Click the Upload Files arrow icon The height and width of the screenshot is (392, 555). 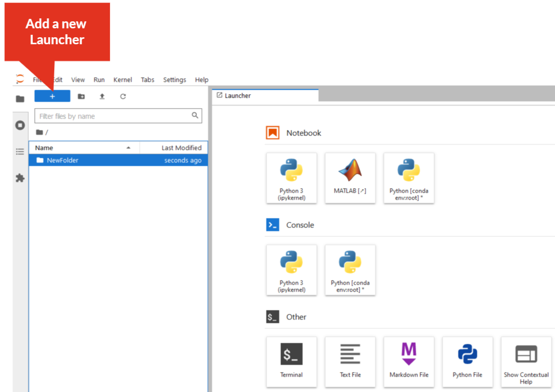(x=102, y=97)
